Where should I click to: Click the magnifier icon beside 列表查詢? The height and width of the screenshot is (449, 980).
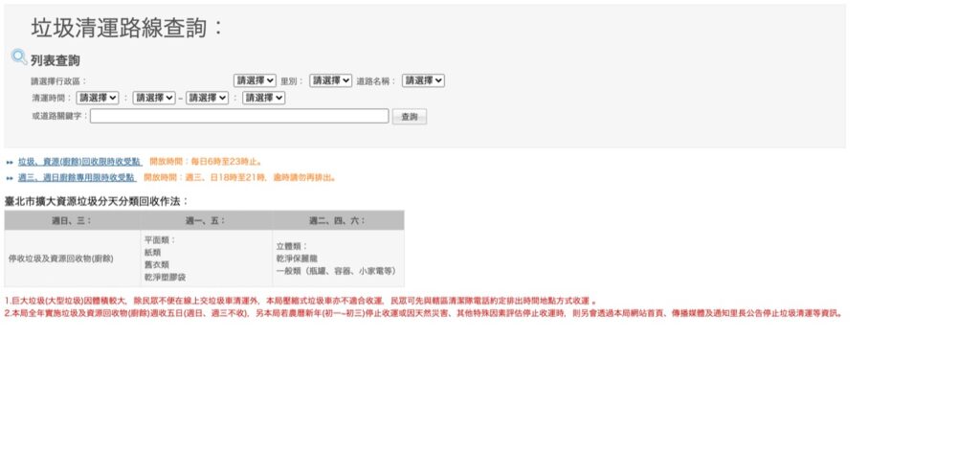tap(18, 57)
